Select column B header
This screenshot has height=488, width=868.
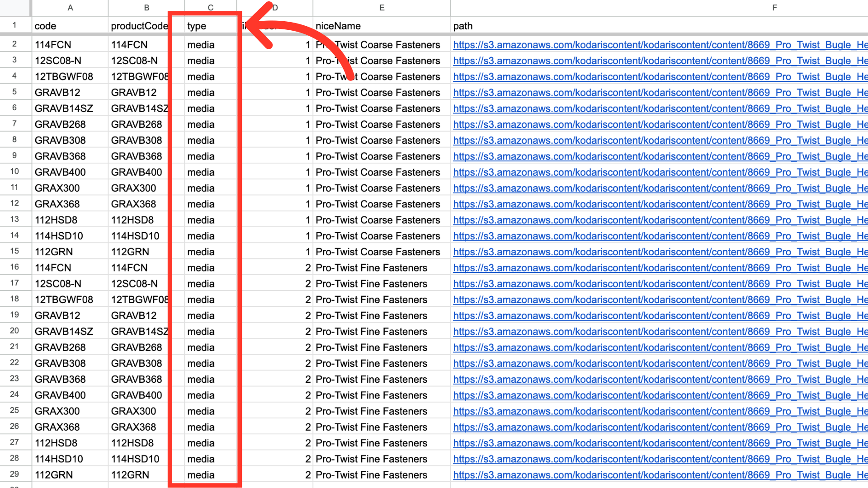click(146, 8)
